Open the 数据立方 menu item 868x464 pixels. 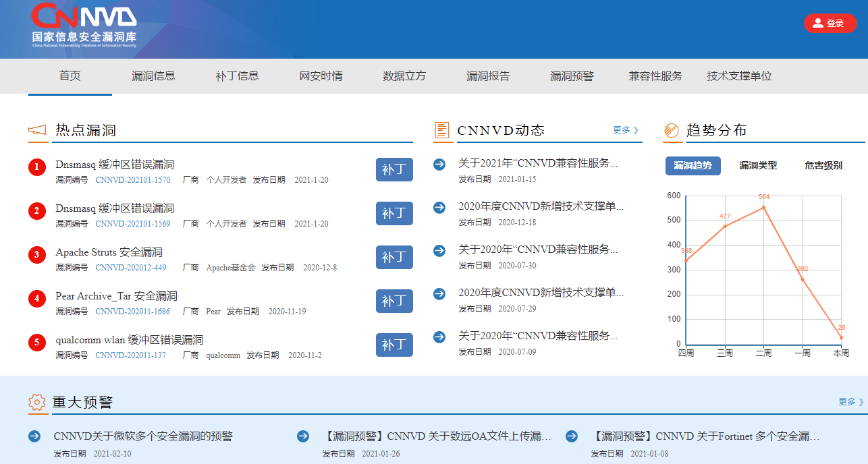(403, 76)
